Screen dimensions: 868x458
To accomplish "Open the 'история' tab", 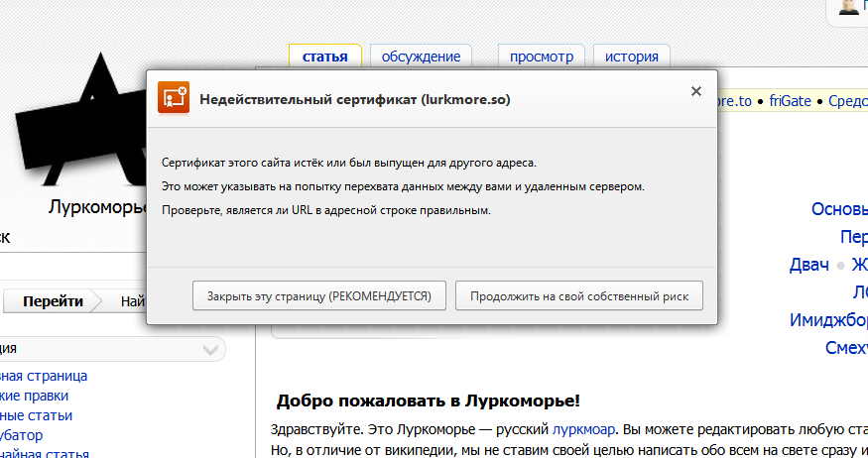I will click(x=632, y=57).
